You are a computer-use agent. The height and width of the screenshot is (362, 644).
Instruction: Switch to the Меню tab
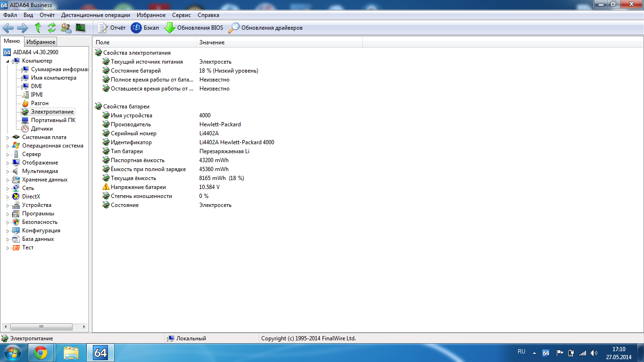[x=12, y=41]
